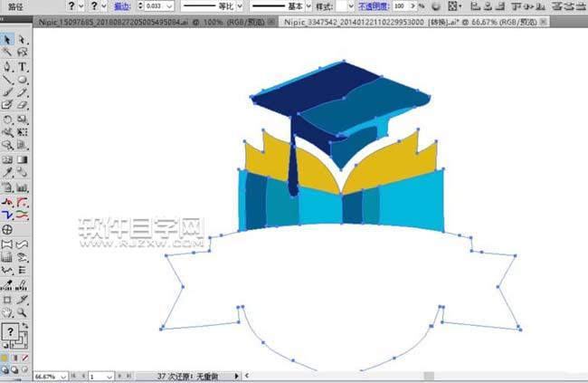Select the Mesh tool
Image resolution: width=588 pixels, height=383 pixels.
pyautogui.click(x=6, y=159)
